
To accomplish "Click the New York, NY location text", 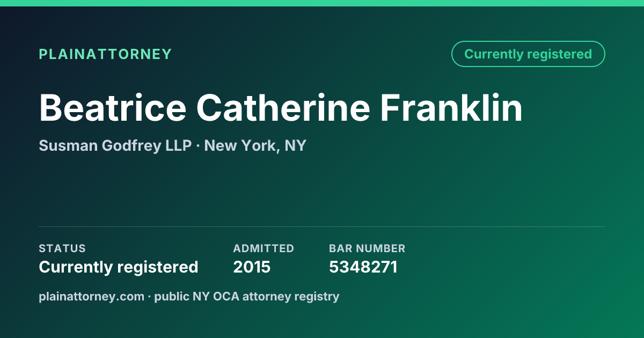I will [255, 145].
